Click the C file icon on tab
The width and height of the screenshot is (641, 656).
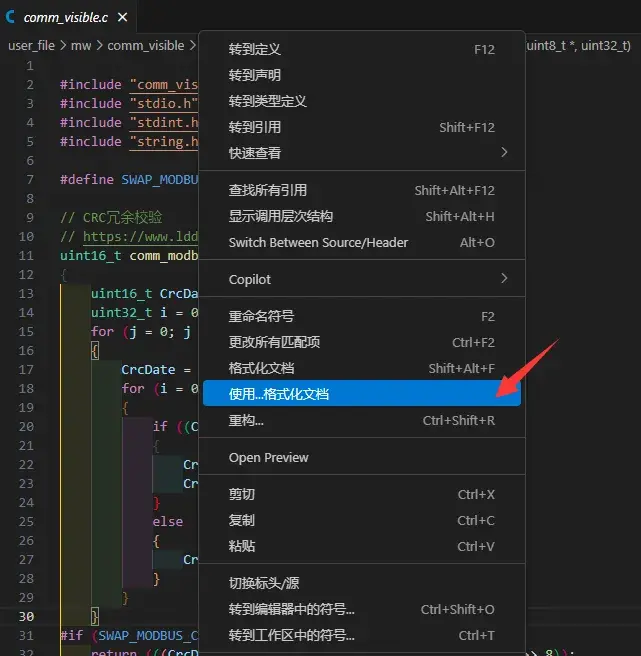tap(10, 17)
